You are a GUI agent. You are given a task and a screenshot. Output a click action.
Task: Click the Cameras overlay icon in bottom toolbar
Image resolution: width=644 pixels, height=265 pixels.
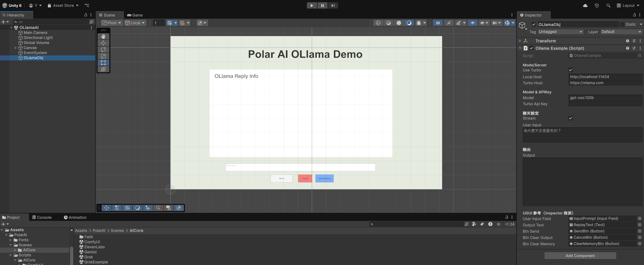[169, 208]
